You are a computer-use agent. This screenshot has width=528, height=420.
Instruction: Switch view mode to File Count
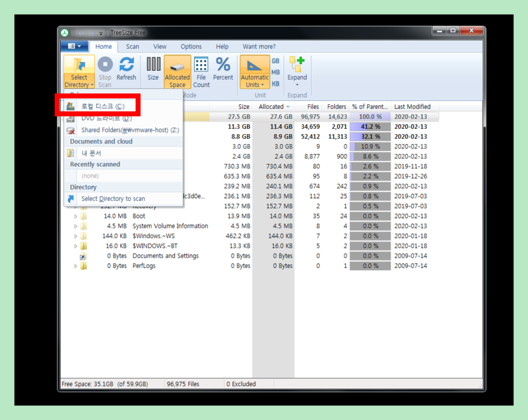[x=201, y=73]
